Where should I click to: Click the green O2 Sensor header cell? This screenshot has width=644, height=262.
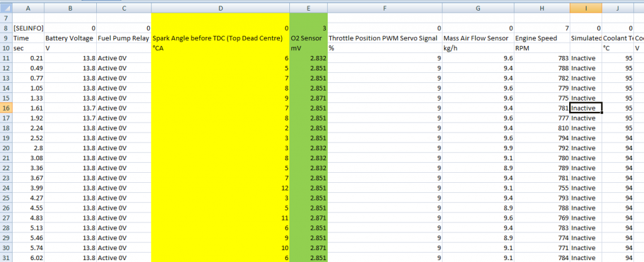pyautogui.click(x=308, y=38)
